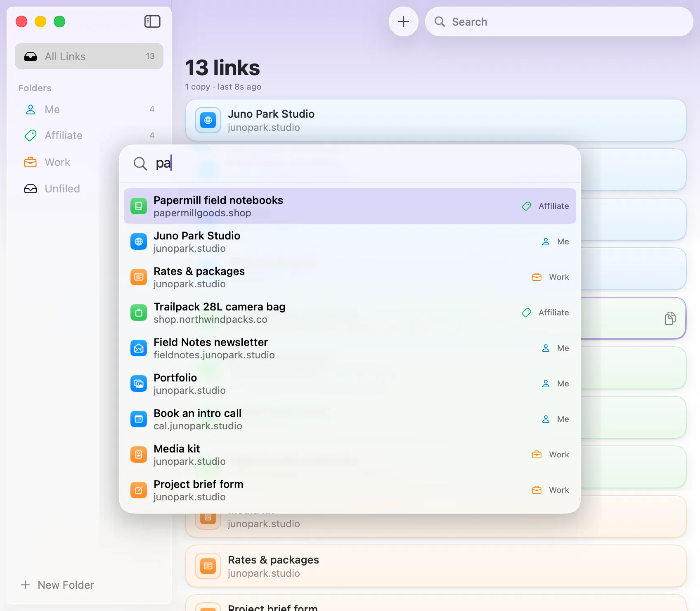The image size is (700, 611).
Task: Select the Trailpack 28L camera bag result
Action: (350, 313)
